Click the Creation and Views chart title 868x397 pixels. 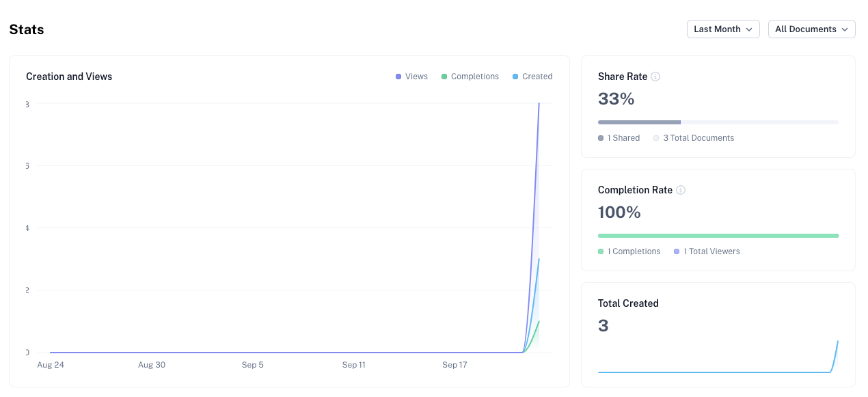coord(69,77)
